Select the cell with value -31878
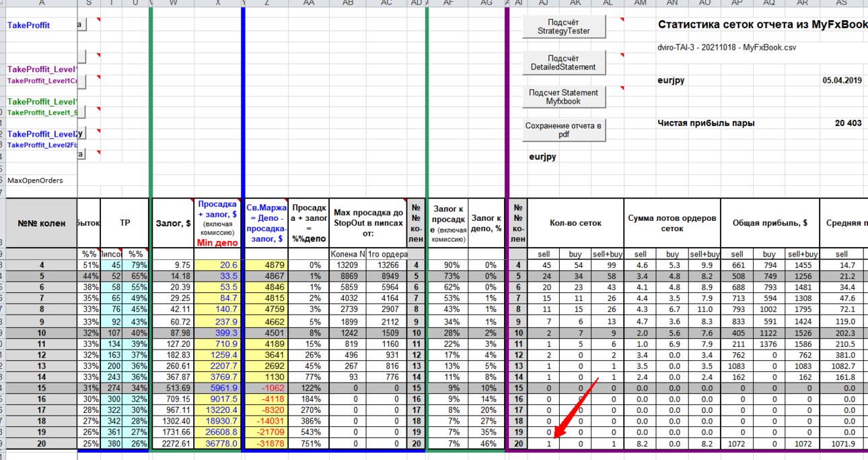This screenshot has width=868, height=460. click(x=266, y=444)
